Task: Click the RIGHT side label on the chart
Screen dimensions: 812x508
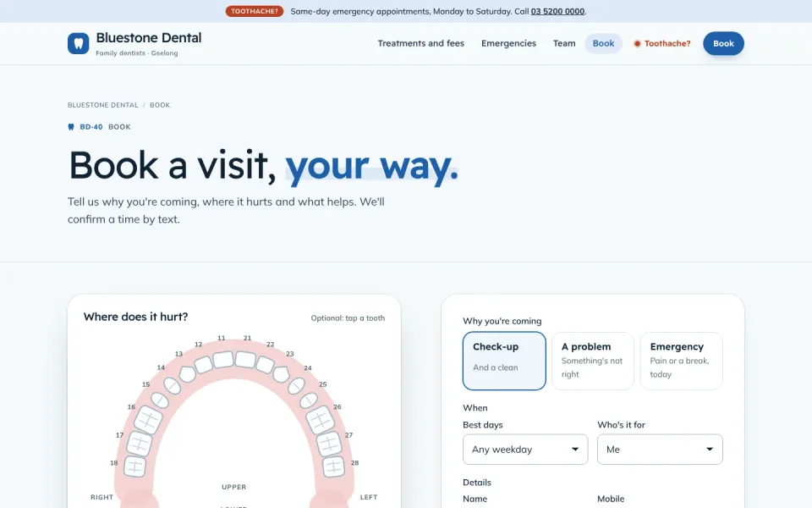Action: coord(102,497)
